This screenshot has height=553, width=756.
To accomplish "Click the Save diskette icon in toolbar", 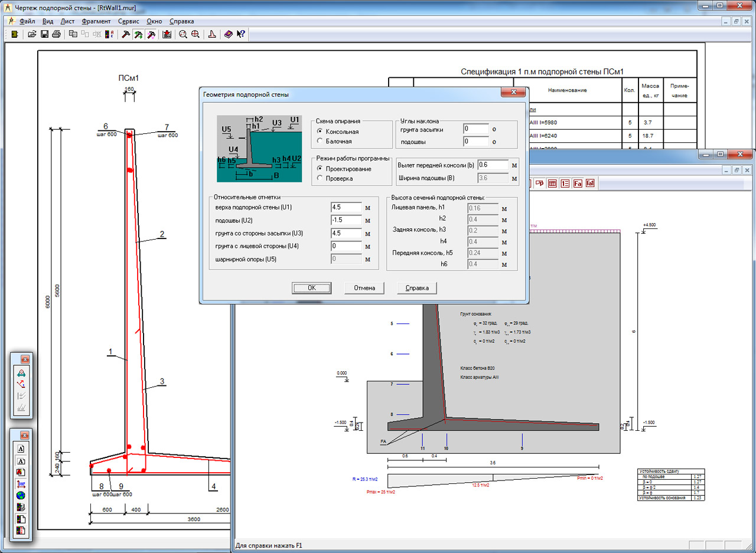I will click(44, 34).
